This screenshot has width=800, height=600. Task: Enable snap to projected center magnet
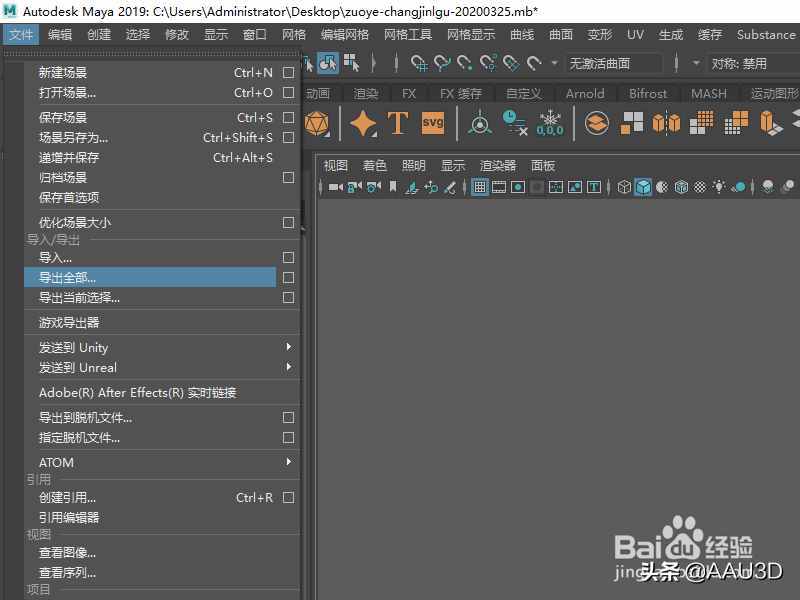(x=488, y=63)
